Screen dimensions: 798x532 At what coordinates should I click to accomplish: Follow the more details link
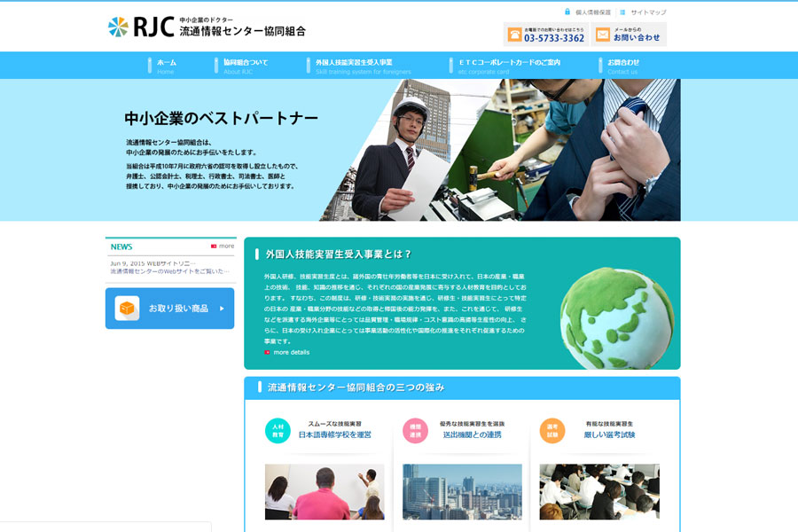pos(291,352)
